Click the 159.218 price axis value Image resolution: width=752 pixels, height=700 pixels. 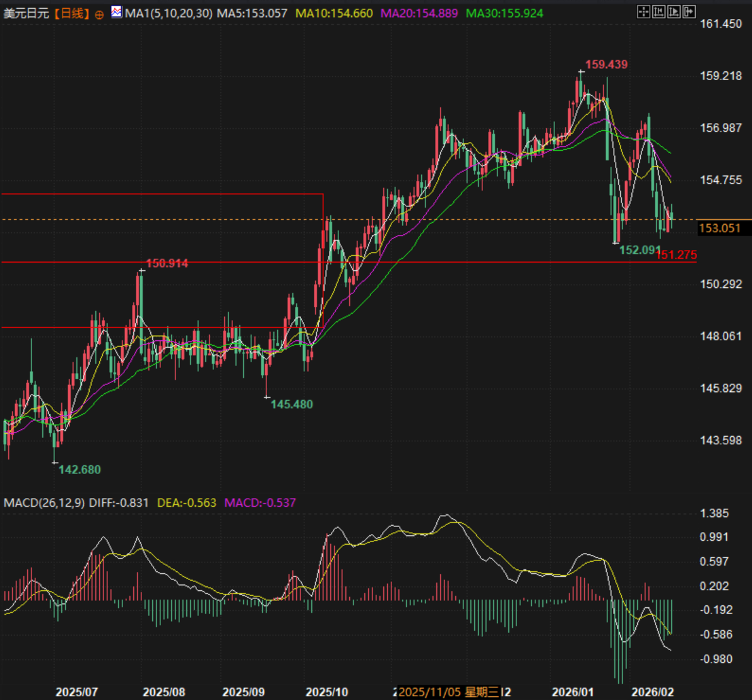tap(721, 76)
